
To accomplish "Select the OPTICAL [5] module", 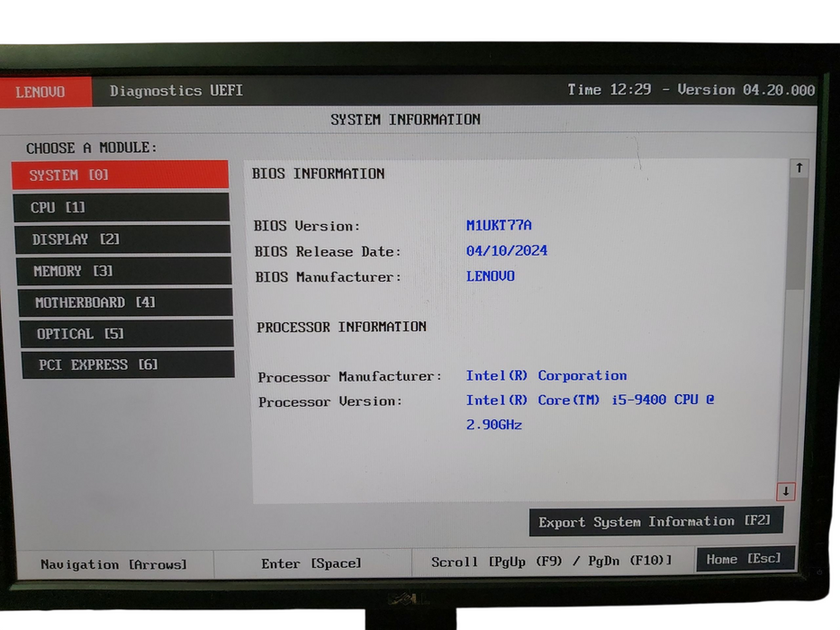I will pyautogui.click(x=127, y=334).
